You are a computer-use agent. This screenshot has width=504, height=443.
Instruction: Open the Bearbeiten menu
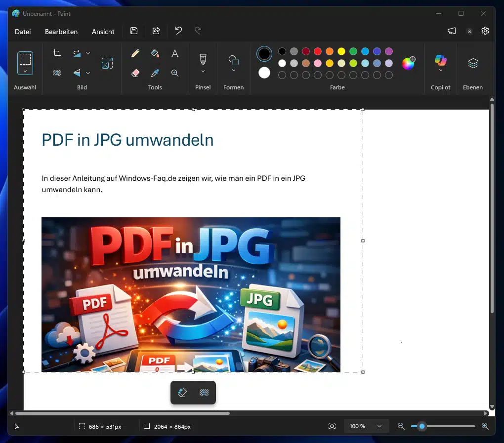(61, 32)
